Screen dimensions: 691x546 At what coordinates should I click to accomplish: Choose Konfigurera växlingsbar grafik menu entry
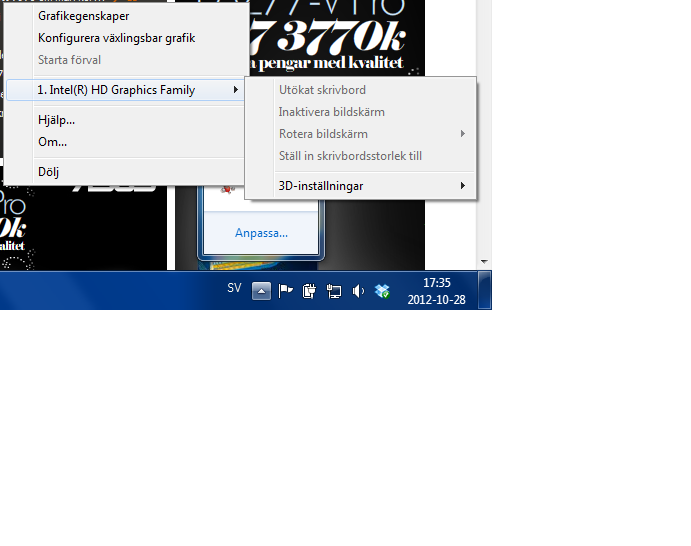tap(116, 38)
